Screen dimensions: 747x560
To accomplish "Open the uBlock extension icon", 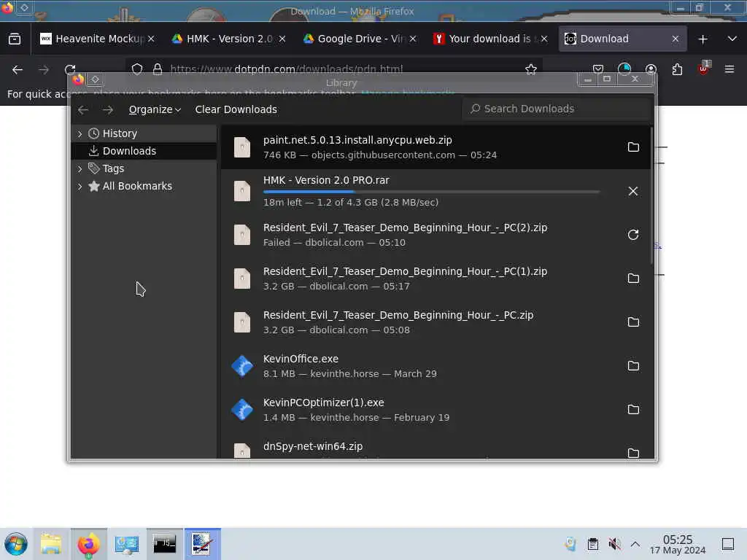I will tap(703, 69).
